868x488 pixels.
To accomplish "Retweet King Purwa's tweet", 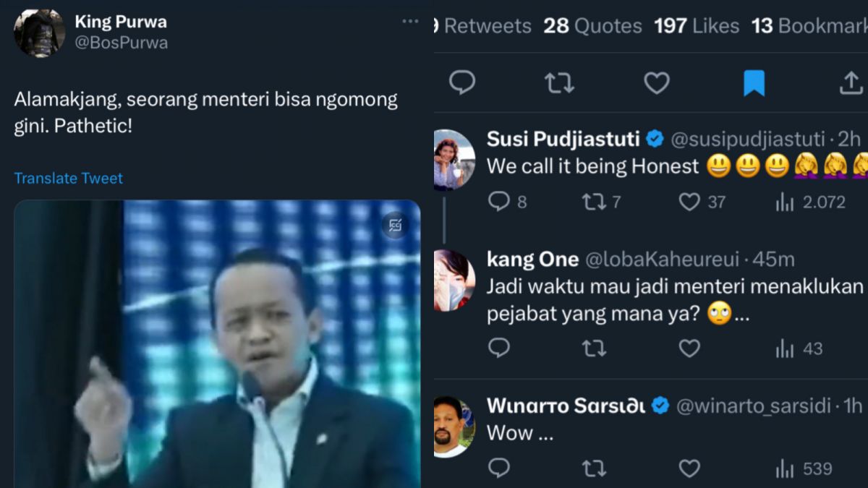I will tap(558, 82).
